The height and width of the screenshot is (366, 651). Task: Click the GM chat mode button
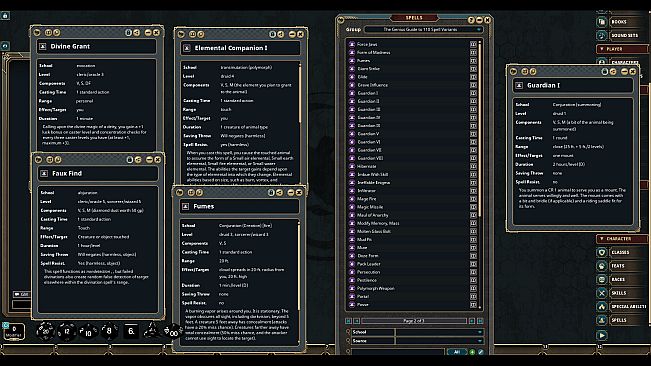(x=22, y=294)
